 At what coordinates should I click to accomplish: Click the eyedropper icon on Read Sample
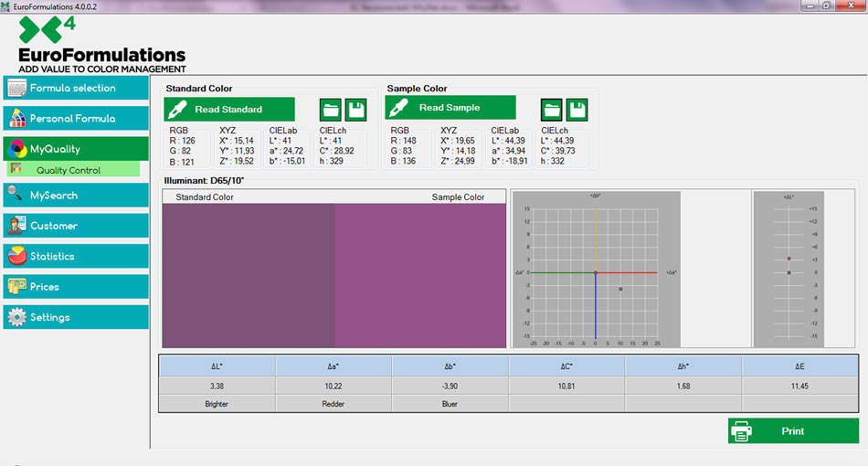[x=398, y=108]
